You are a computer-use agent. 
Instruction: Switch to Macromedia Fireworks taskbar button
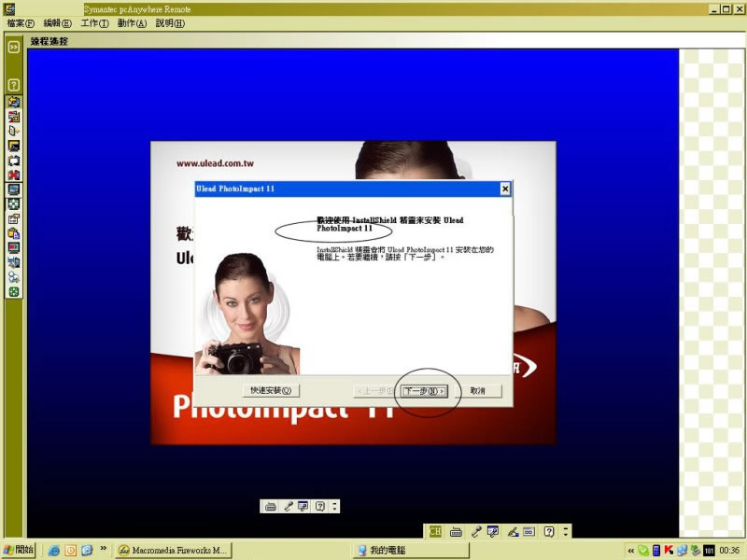point(174,551)
